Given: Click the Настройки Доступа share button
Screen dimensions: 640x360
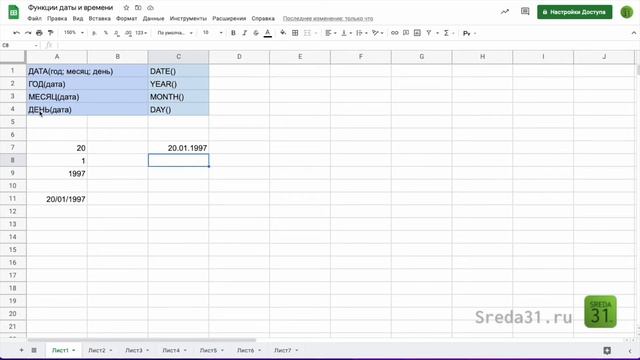Looking at the screenshot, I should (574, 12).
